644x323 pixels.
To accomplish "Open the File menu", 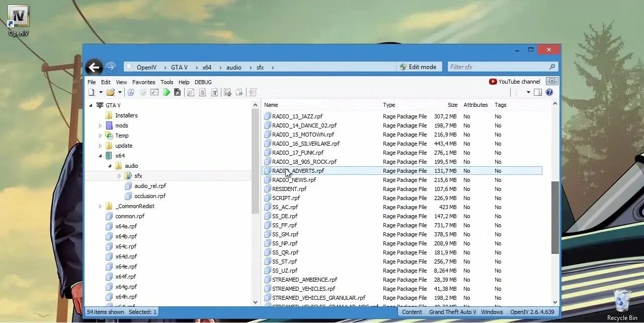I will point(92,82).
